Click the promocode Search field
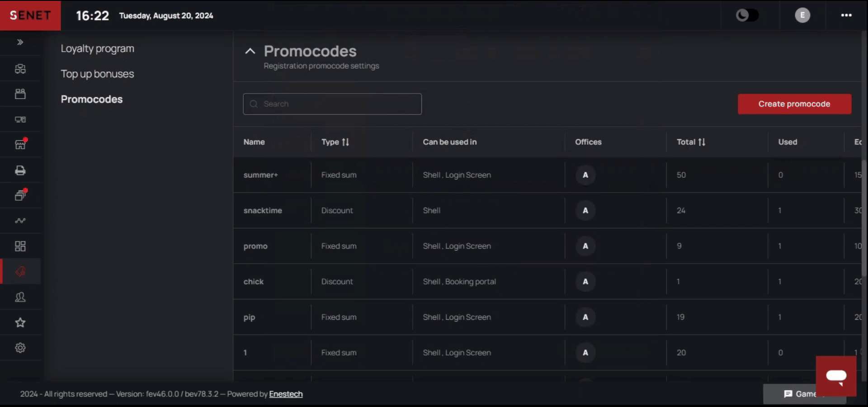Screen dimensions: 868x407 click(332, 104)
